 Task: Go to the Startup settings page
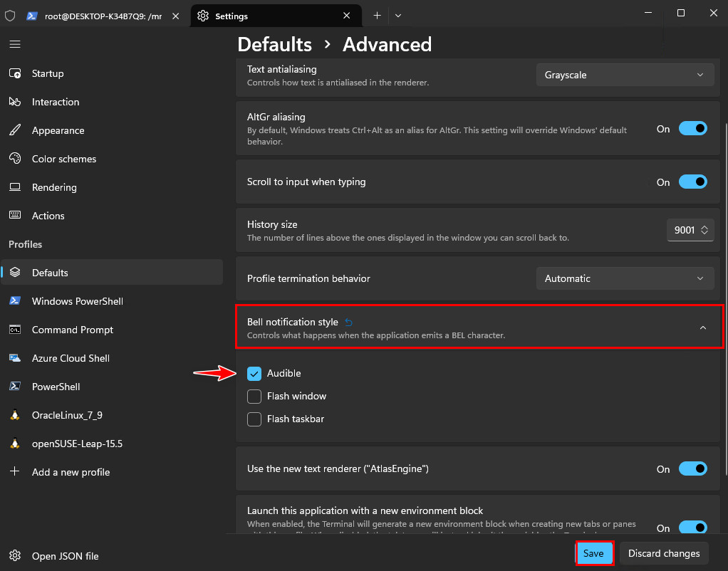point(112,73)
